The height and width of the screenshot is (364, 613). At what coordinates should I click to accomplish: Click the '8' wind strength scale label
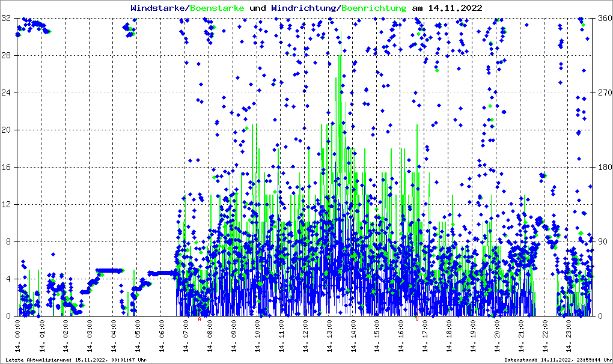tap(8, 241)
